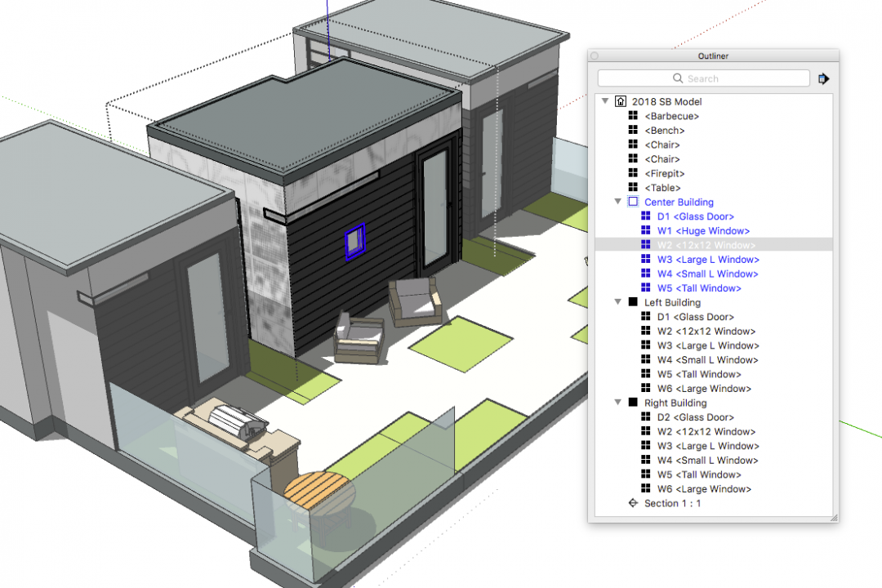Collapse the 2018 SB Model tree
The height and width of the screenshot is (588, 882).
tap(604, 101)
